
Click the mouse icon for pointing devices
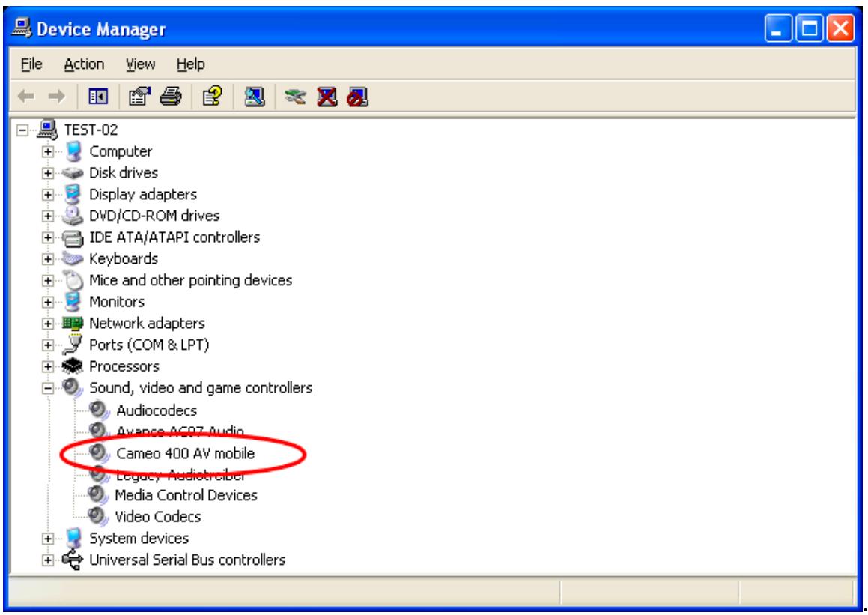coord(73,280)
